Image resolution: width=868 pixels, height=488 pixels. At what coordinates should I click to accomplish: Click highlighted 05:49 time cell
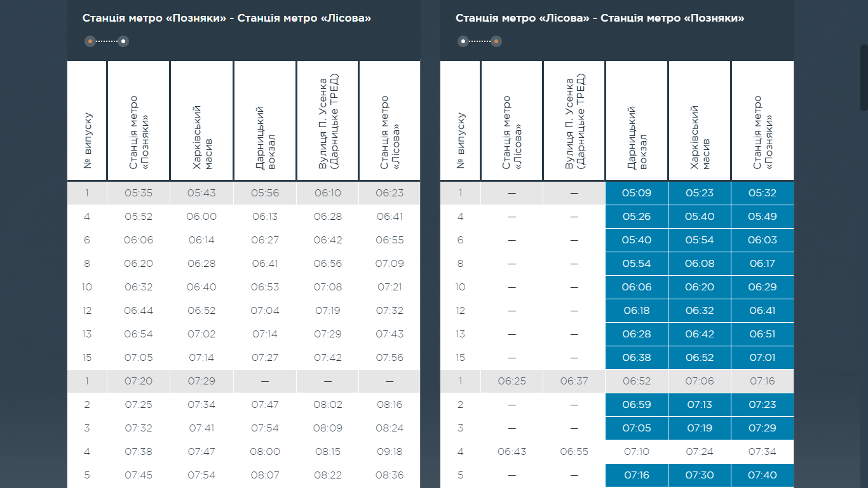(x=763, y=217)
